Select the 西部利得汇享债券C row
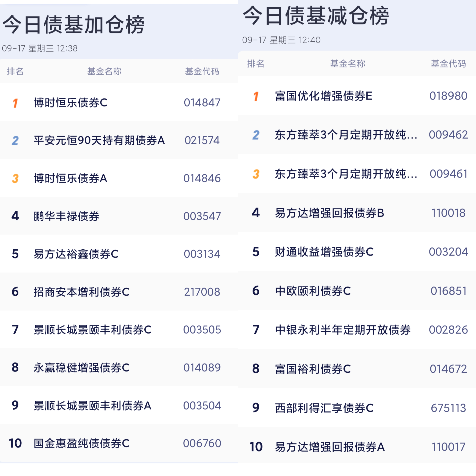The height and width of the screenshot is (476, 476). (x=324, y=408)
